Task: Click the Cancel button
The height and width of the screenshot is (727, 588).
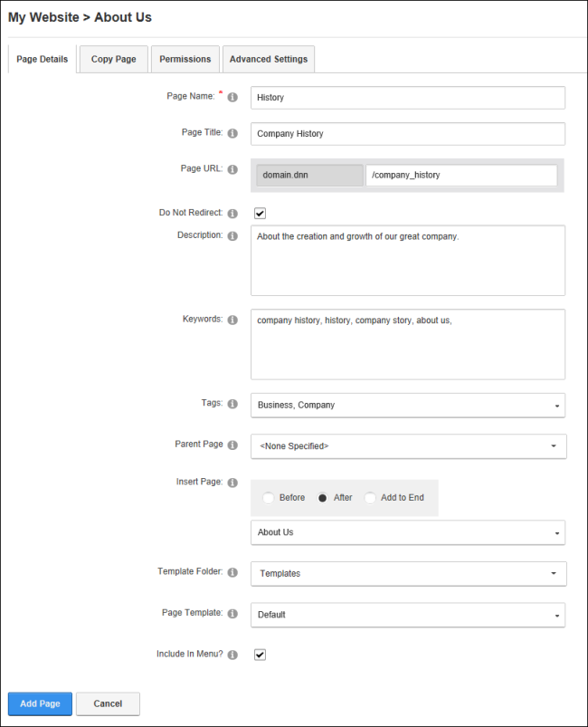Action: click(108, 703)
